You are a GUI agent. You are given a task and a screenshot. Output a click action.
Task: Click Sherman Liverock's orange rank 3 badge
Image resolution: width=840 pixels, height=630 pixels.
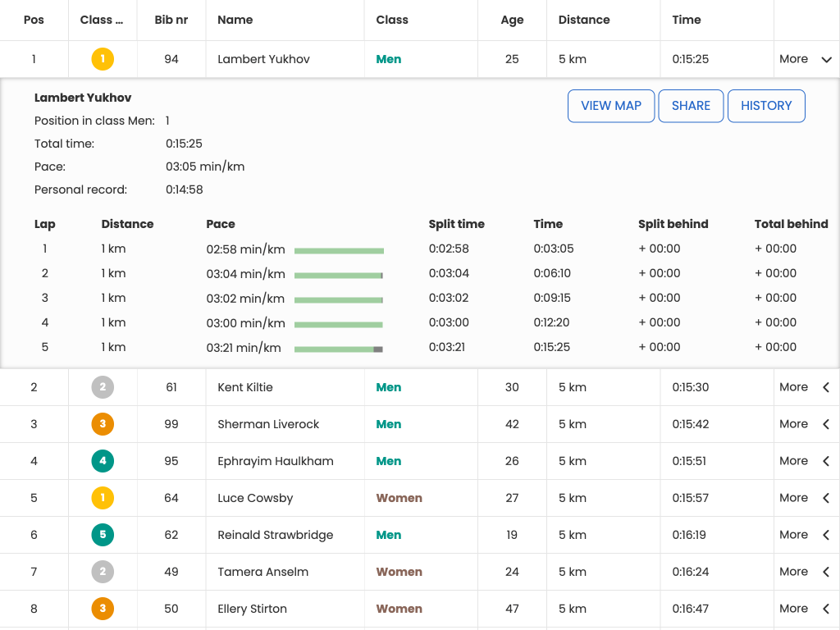103,424
